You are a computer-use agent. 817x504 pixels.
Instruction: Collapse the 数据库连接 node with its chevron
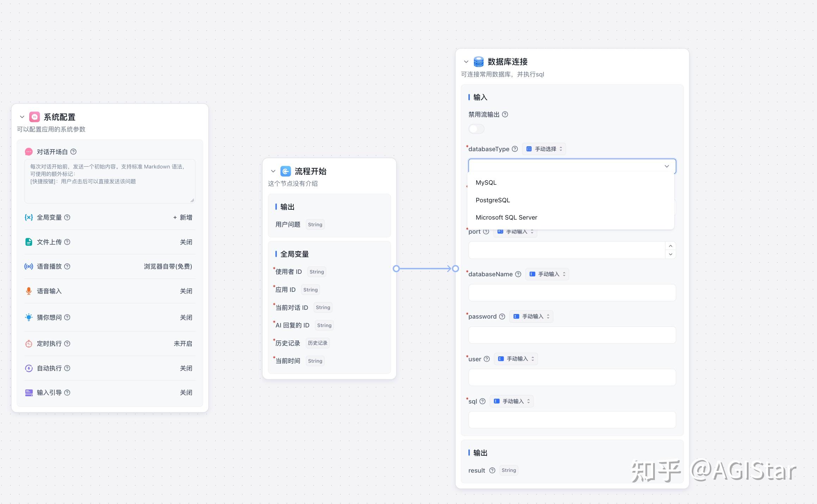click(466, 62)
